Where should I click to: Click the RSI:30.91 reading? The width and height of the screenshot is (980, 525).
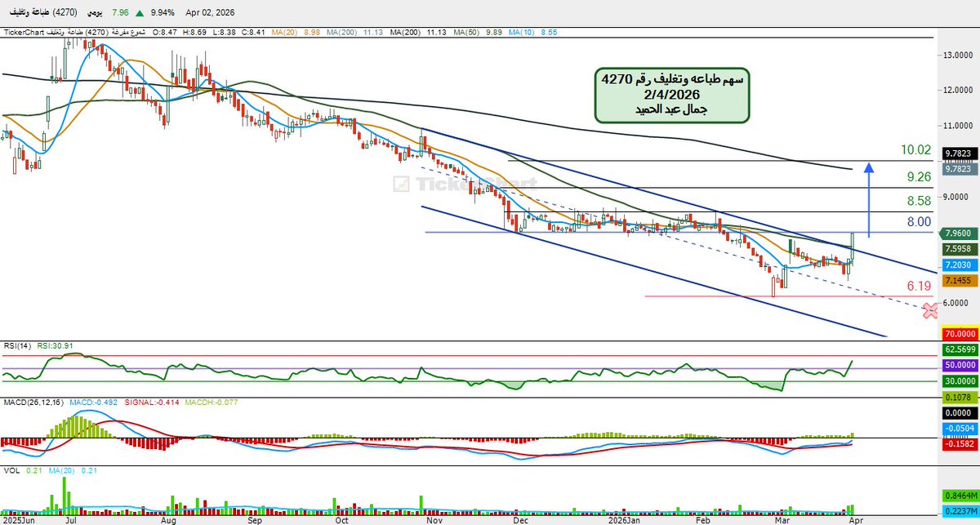tap(56, 345)
